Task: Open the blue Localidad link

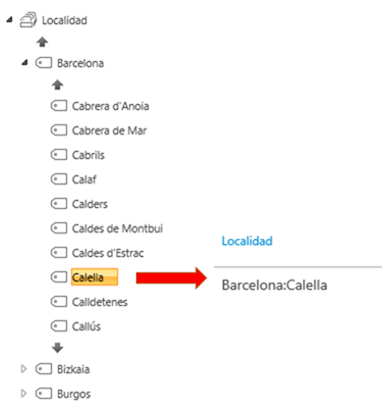Action: [x=247, y=241]
